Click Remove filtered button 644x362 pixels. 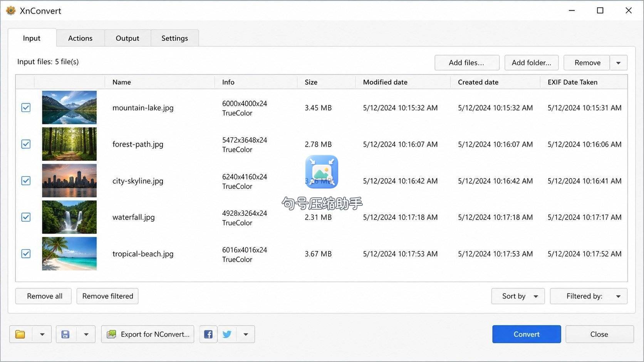[x=107, y=296]
